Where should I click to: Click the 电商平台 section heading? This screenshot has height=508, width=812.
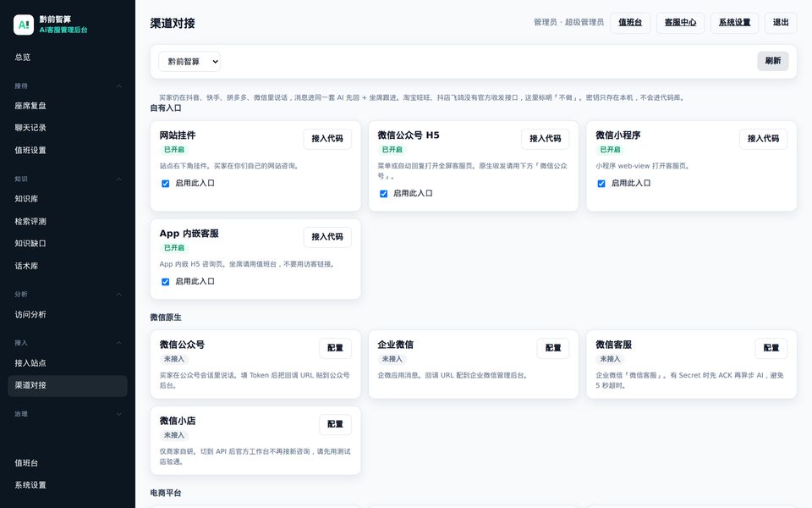166,493
